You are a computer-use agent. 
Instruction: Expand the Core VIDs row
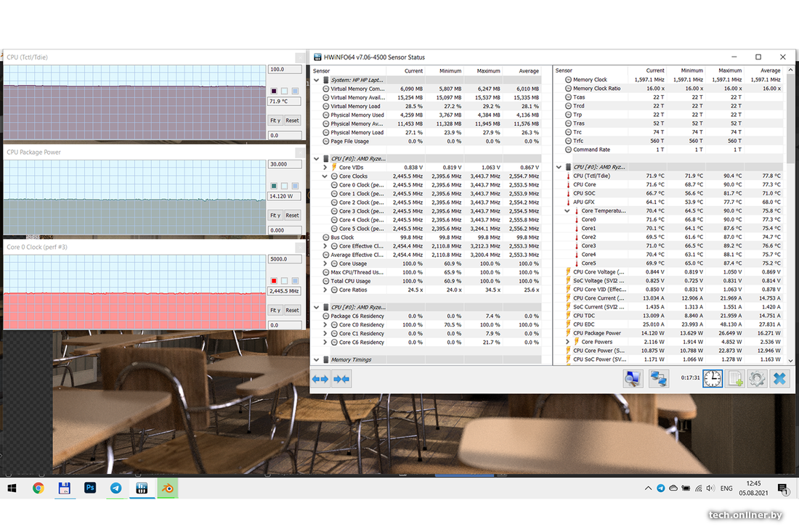coord(325,168)
